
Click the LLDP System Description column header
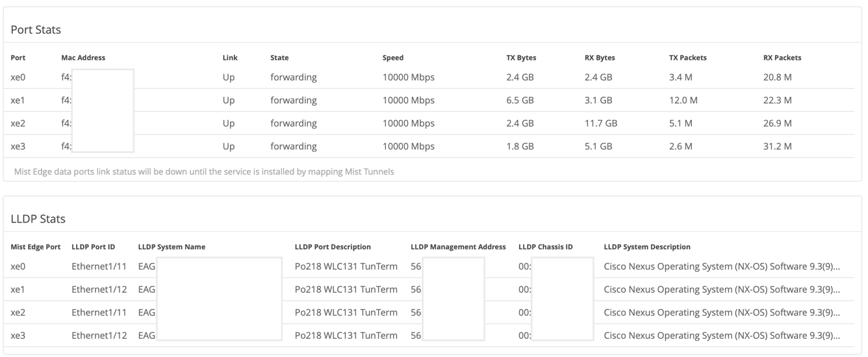[647, 247]
